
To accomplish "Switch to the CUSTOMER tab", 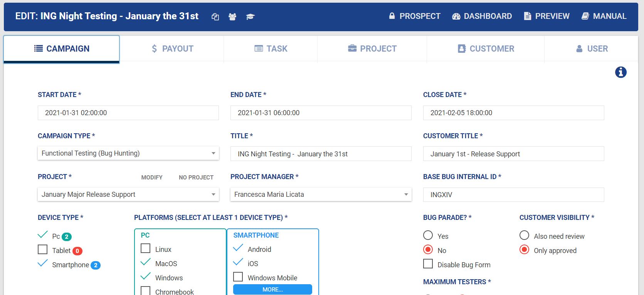I will point(486,49).
